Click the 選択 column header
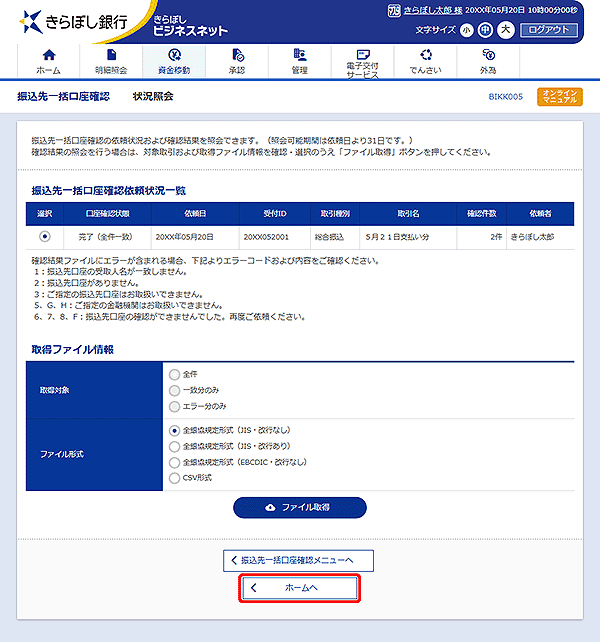 tap(45, 214)
